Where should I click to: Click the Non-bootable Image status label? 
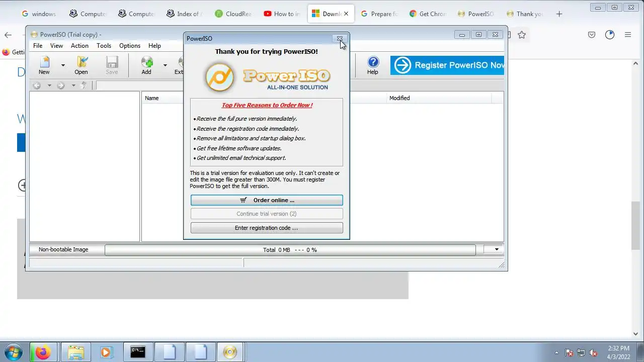pyautogui.click(x=63, y=249)
